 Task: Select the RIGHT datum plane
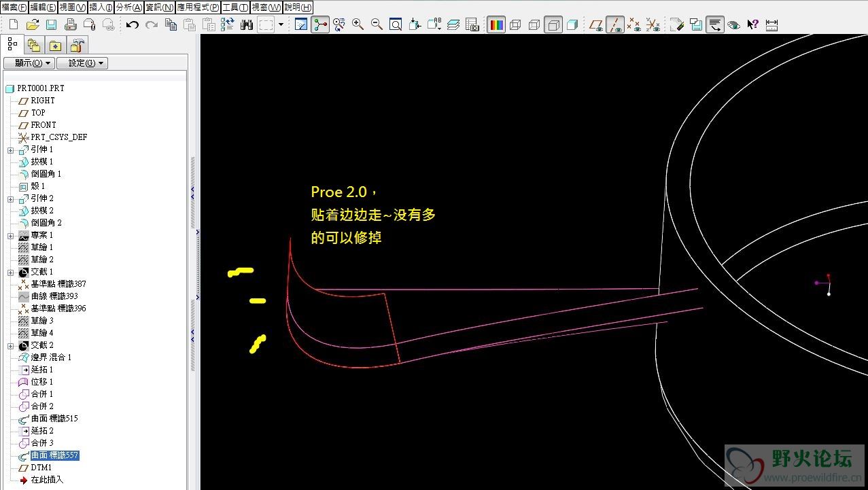coord(43,101)
